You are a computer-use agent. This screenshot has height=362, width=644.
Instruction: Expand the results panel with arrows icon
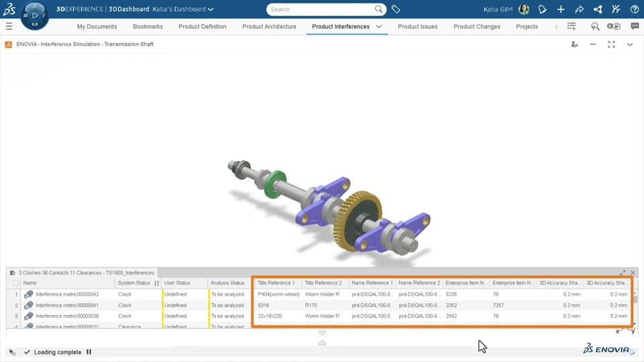click(623, 273)
